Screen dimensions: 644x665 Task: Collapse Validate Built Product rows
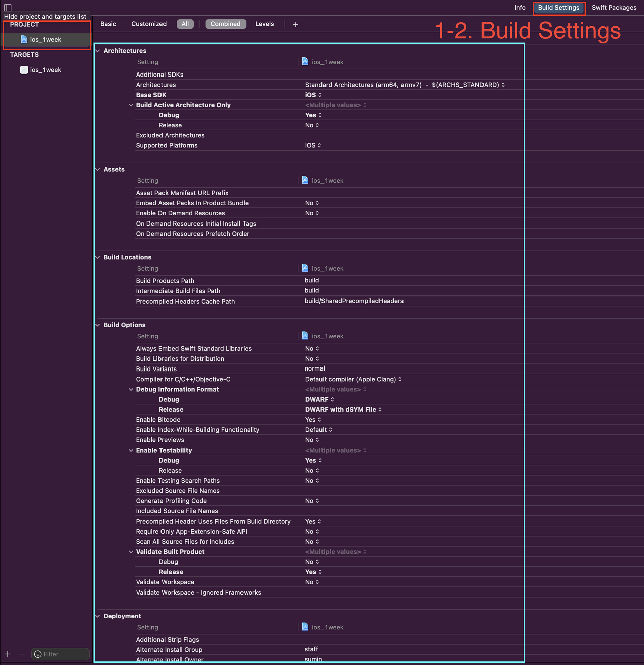pos(131,552)
